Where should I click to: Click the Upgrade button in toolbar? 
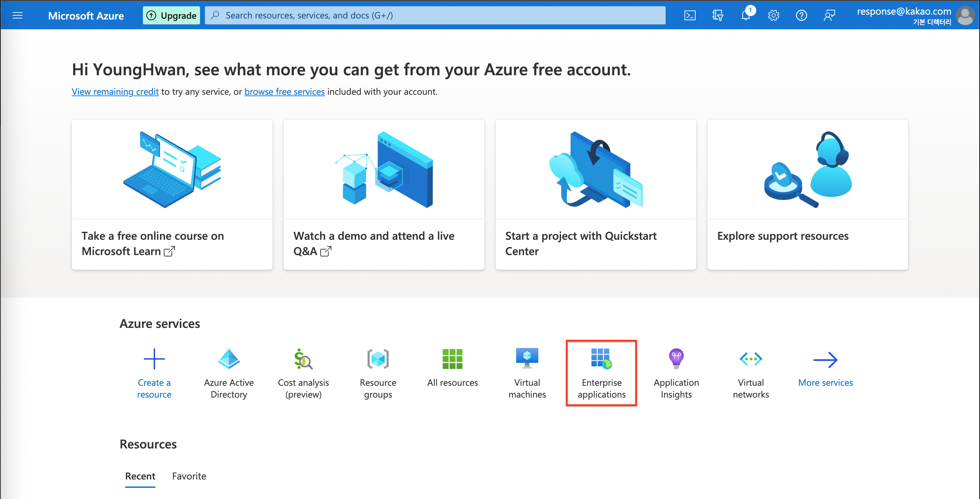tap(170, 15)
